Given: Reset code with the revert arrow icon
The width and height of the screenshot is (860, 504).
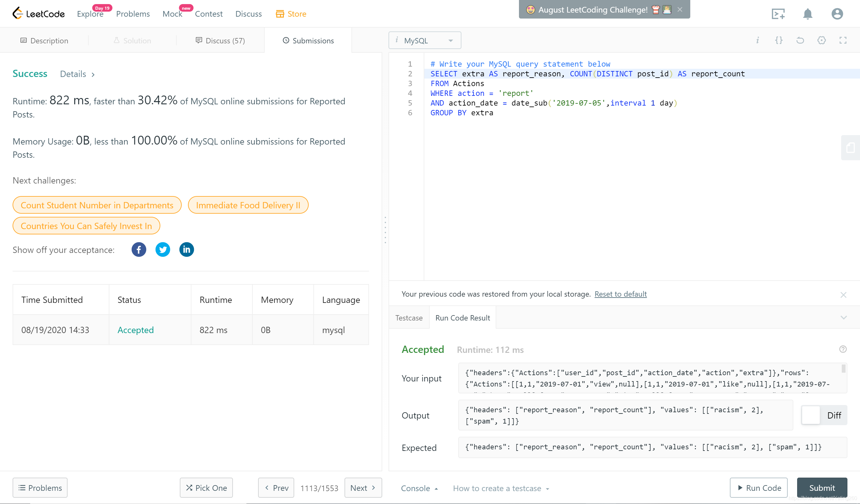Looking at the screenshot, I should (800, 40).
